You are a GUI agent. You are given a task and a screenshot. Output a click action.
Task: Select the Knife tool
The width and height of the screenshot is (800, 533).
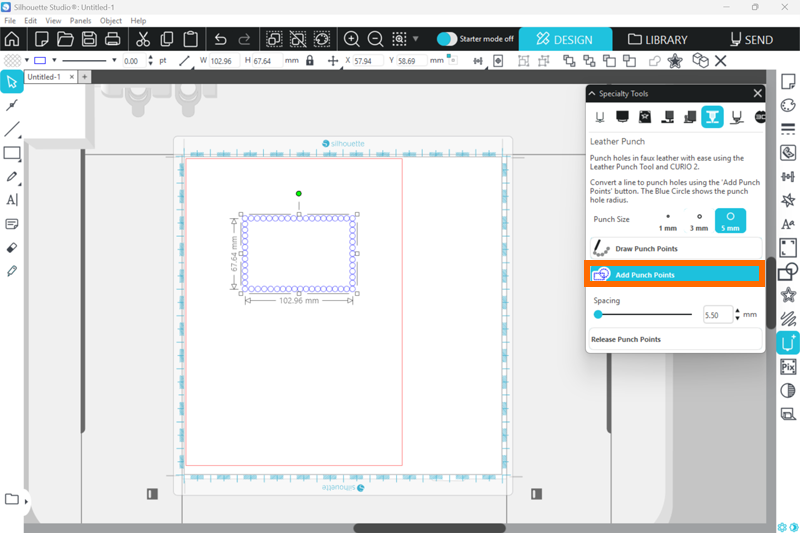[x=12, y=271]
